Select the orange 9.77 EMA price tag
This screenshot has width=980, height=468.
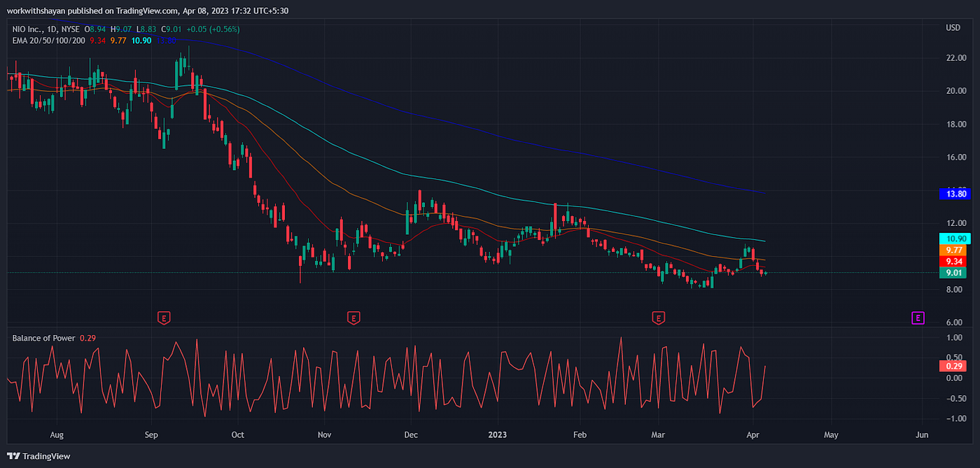[953, 250]
